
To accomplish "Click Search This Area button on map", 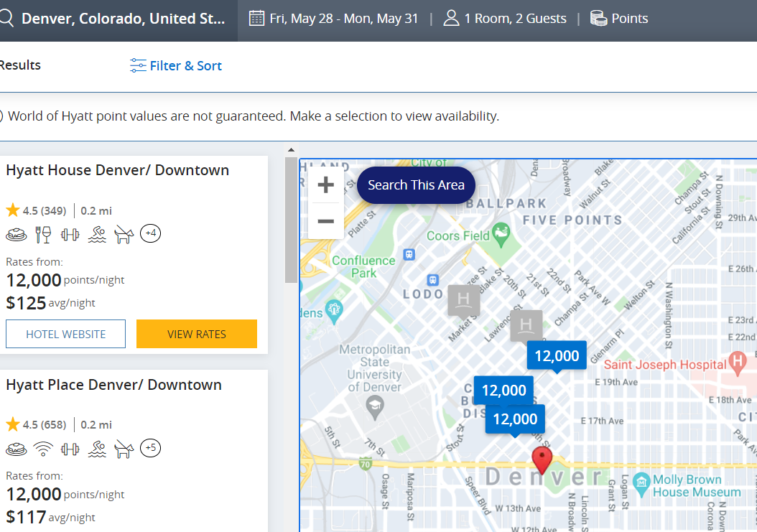I will (416, 185).
